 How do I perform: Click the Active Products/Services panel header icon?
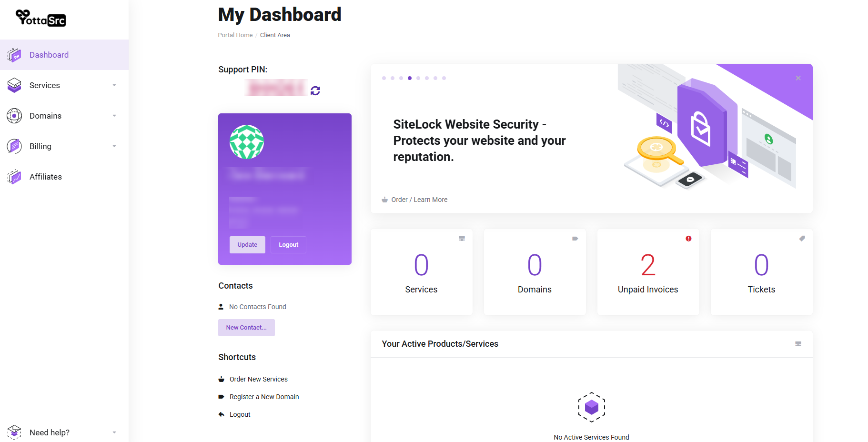(798, 344)
